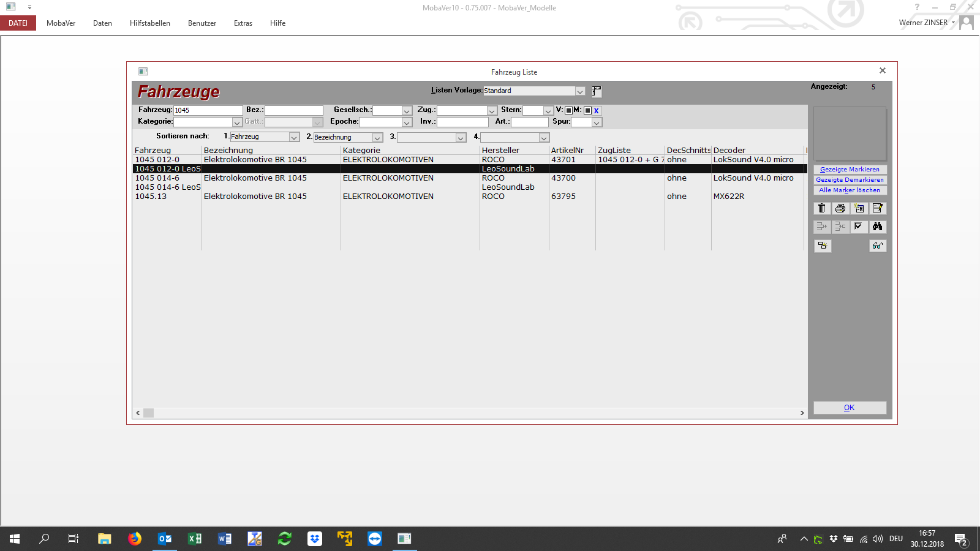Image resolution: width=980 pixels, height=551 pixels.
Task: Click the new record form icon
Action: (x=859, y=208)
